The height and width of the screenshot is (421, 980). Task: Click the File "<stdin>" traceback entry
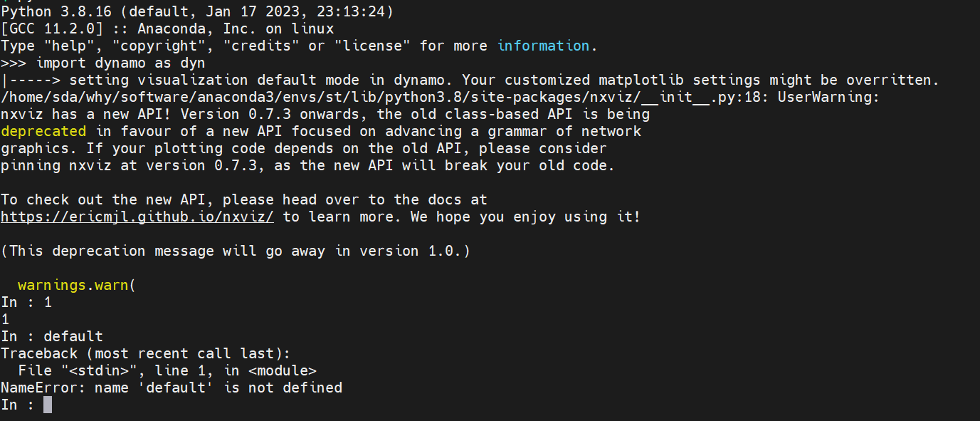(x=167, y=370)
